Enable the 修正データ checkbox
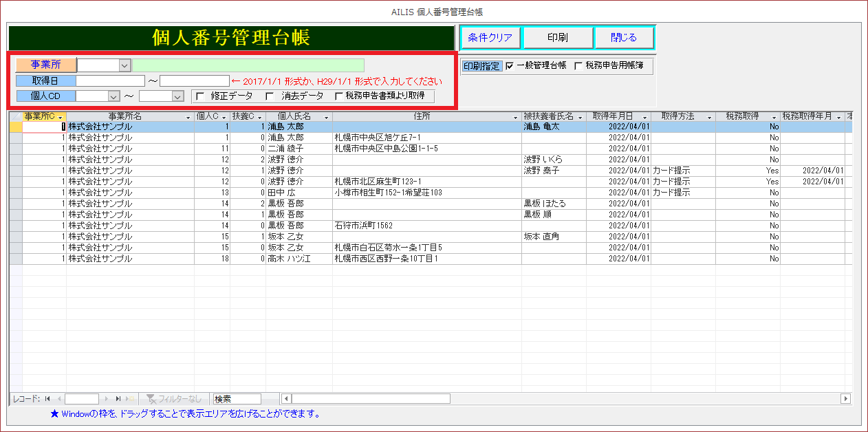Screen dimensions: 868x432 [x=201, y=96]
